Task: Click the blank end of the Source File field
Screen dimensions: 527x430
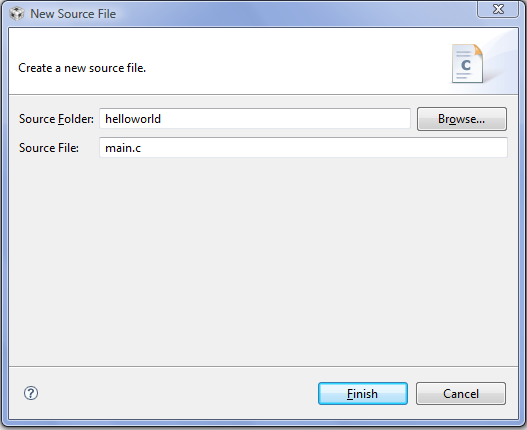Action: pyautogui.click(x=323, y=147)
